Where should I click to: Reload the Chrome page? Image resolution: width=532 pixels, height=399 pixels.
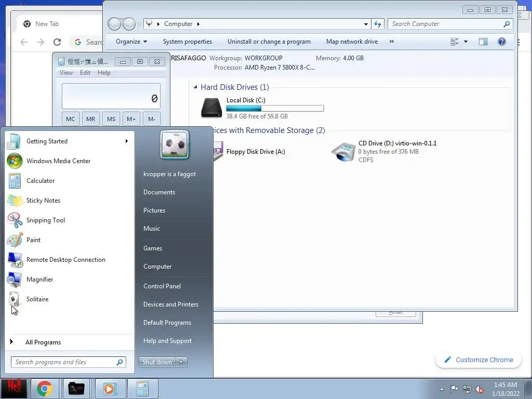57,42
